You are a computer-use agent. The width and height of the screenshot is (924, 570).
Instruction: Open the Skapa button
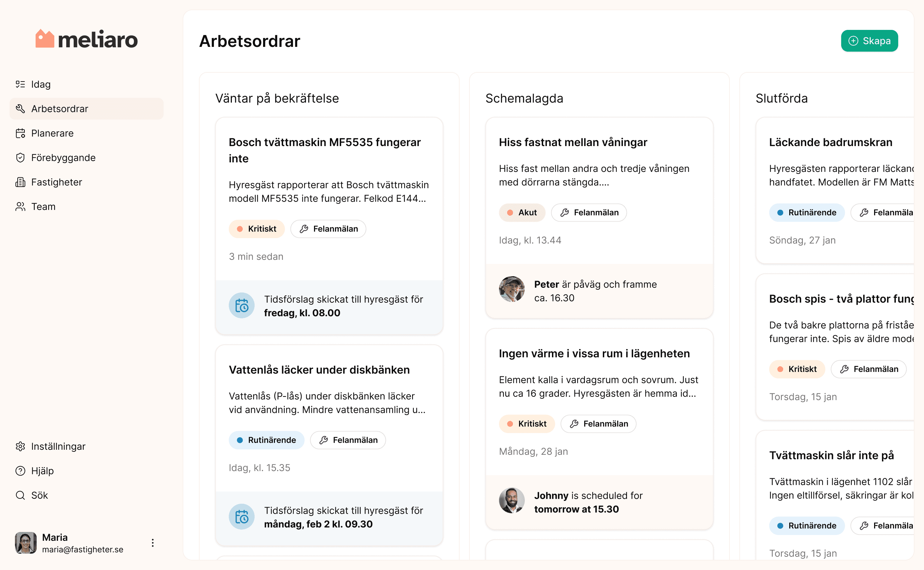coord(869,41)
